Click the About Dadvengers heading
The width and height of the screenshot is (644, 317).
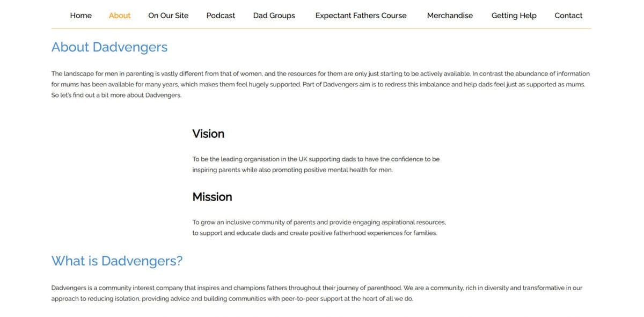click(x=109, y=47)
